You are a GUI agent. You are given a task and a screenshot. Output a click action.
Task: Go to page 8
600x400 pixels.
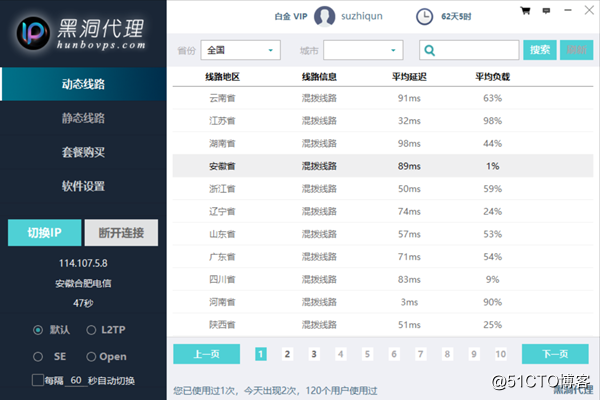point(447,354)
